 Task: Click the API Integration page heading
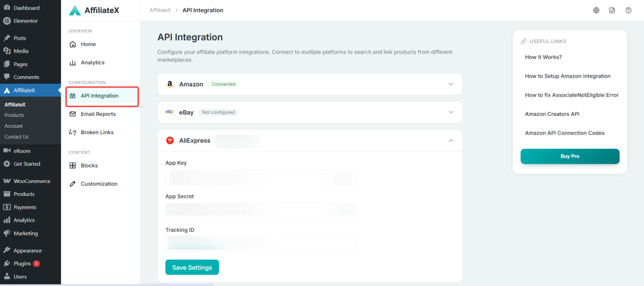pyautogui.click(x=190, y=37)
